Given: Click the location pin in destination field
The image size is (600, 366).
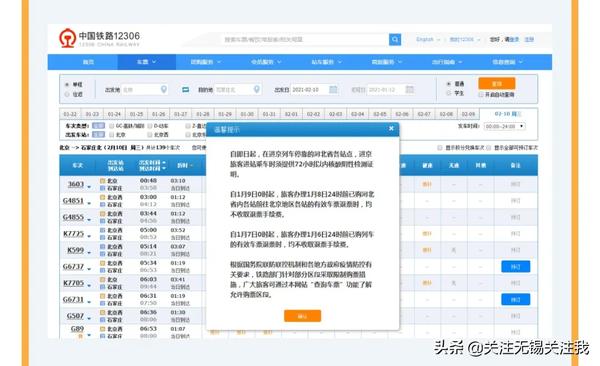Looking at the screenshot, I should 257,89.
